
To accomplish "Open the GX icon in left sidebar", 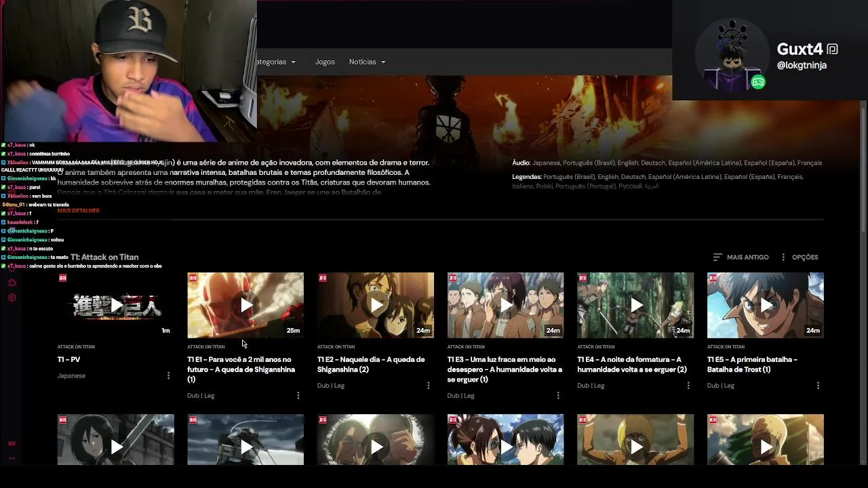I will [x=12, y=443].
